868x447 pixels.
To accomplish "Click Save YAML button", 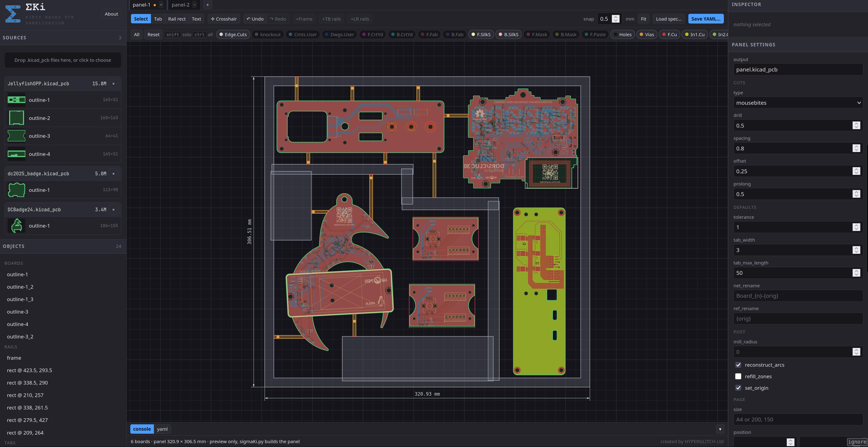I will click(706, 19).
